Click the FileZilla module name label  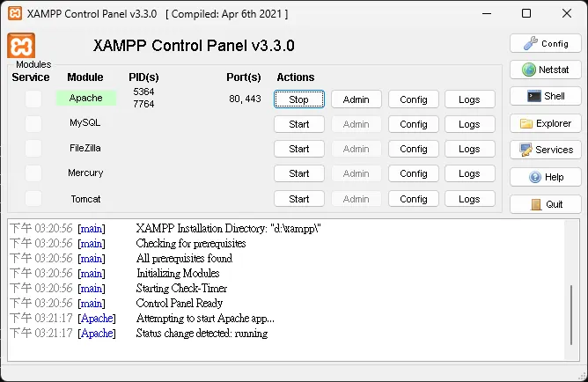[85, 148]
